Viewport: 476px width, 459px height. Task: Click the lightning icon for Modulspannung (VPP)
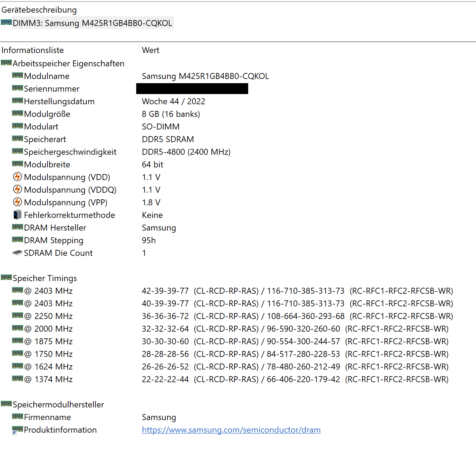point(18,202)
